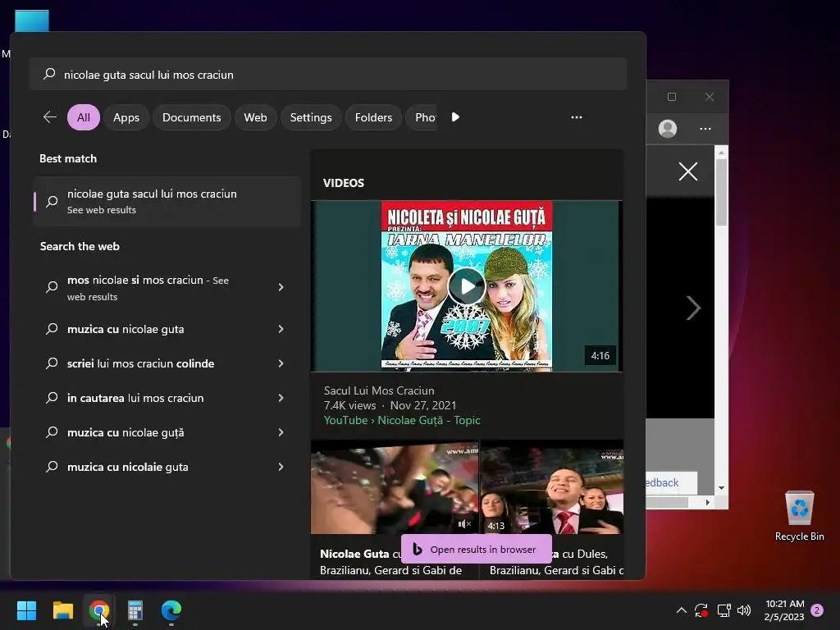Click the search query input field
Image resolution: width=840 pixels, height=630 pixels.
coord(328,75)
